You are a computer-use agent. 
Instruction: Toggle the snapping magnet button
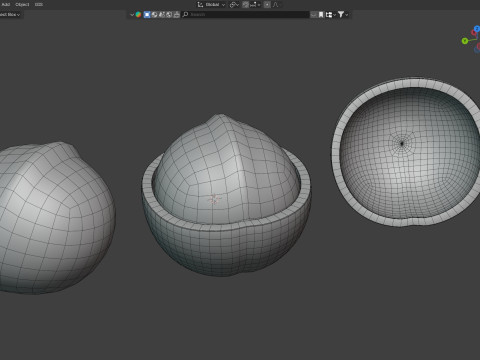tap(245, 5)
